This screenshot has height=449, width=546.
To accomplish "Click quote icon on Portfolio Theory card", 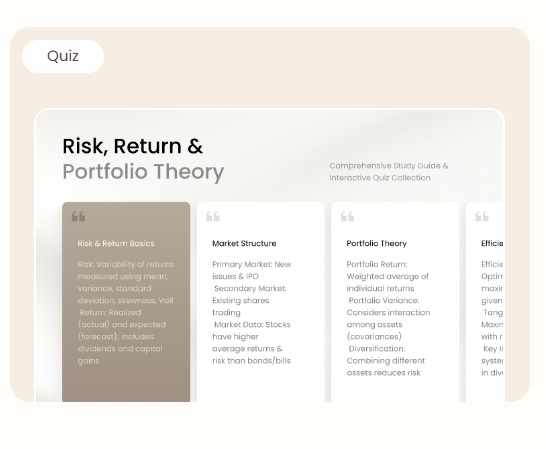I will [347, 216].
